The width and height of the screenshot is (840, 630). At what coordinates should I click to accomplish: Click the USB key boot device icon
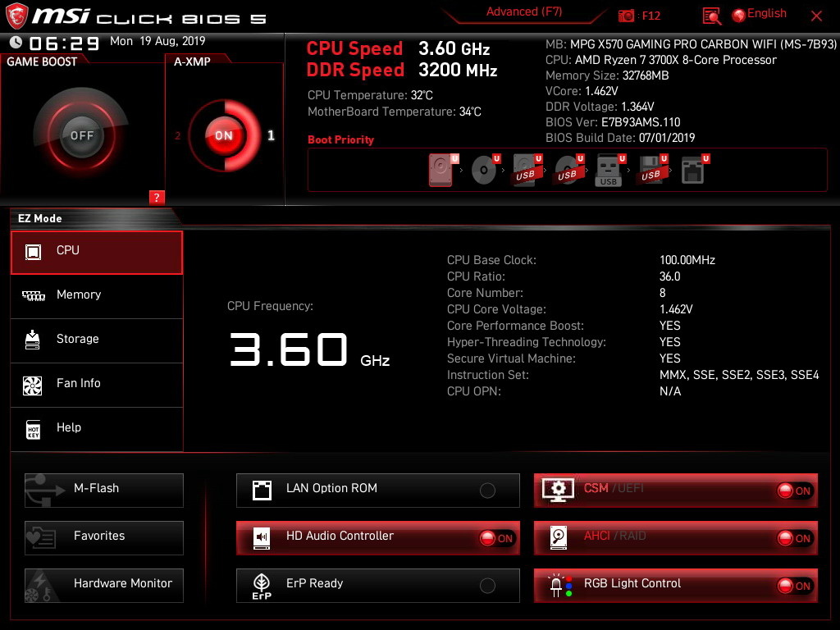(x=608, y=171)
